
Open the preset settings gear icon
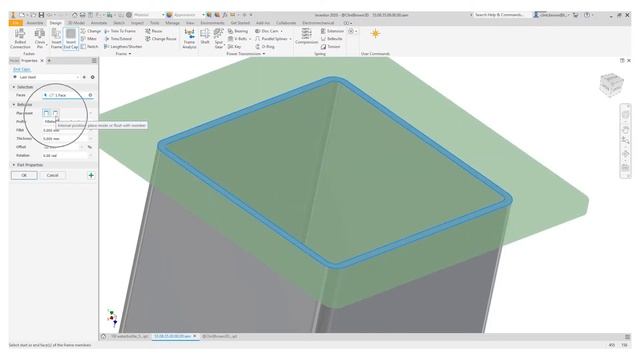(93, 77)
